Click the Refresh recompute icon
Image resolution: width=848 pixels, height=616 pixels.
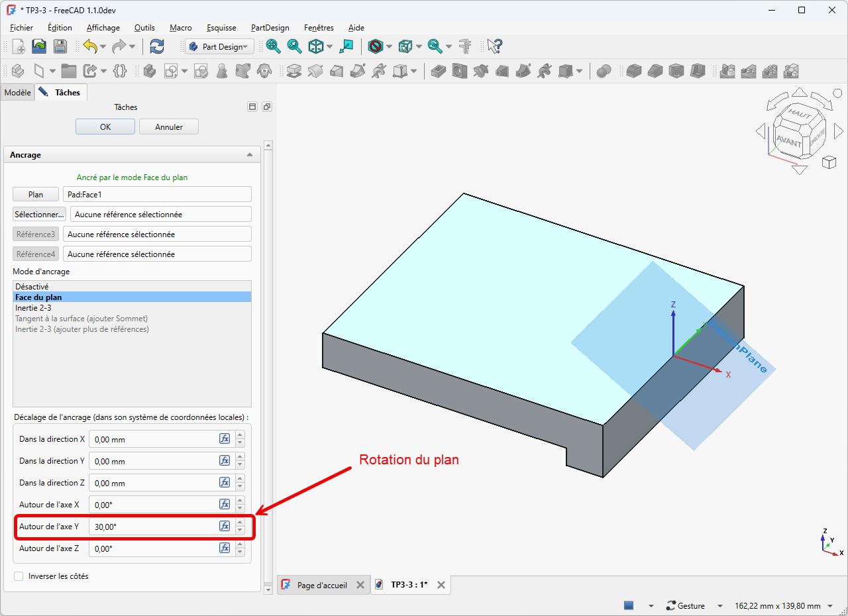(x=157, y=46)
